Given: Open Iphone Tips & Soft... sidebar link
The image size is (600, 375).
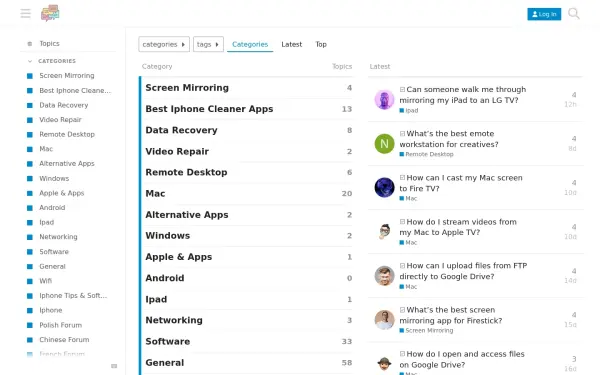Looking at the screenshot, I should [73, 296].
